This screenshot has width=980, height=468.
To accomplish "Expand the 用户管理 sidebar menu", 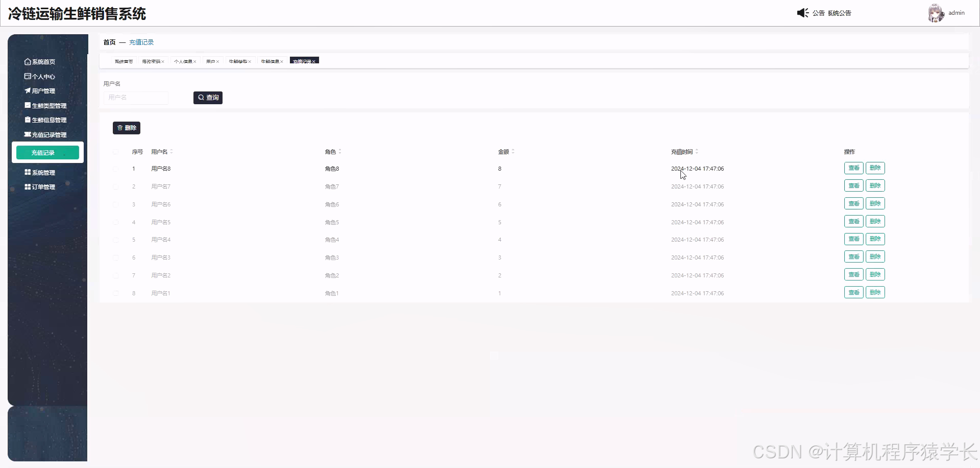I will [43, 91].
